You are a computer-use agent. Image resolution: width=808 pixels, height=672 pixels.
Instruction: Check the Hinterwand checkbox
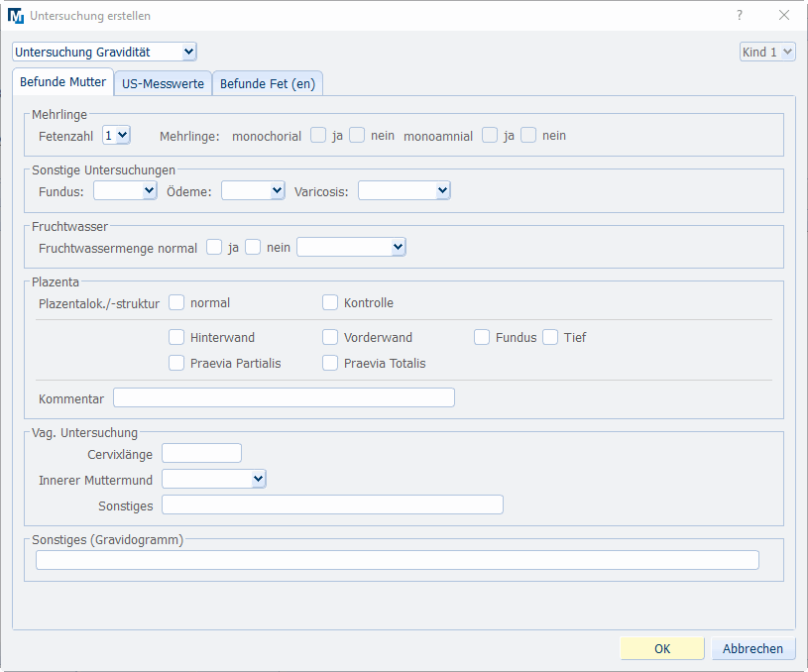click(176, 337)
